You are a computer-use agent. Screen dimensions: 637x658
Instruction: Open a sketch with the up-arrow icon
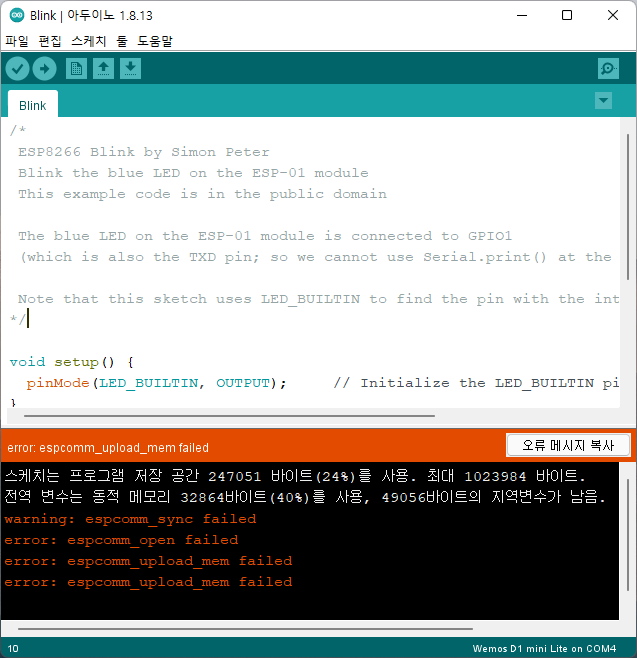click(x=103, y=68)
